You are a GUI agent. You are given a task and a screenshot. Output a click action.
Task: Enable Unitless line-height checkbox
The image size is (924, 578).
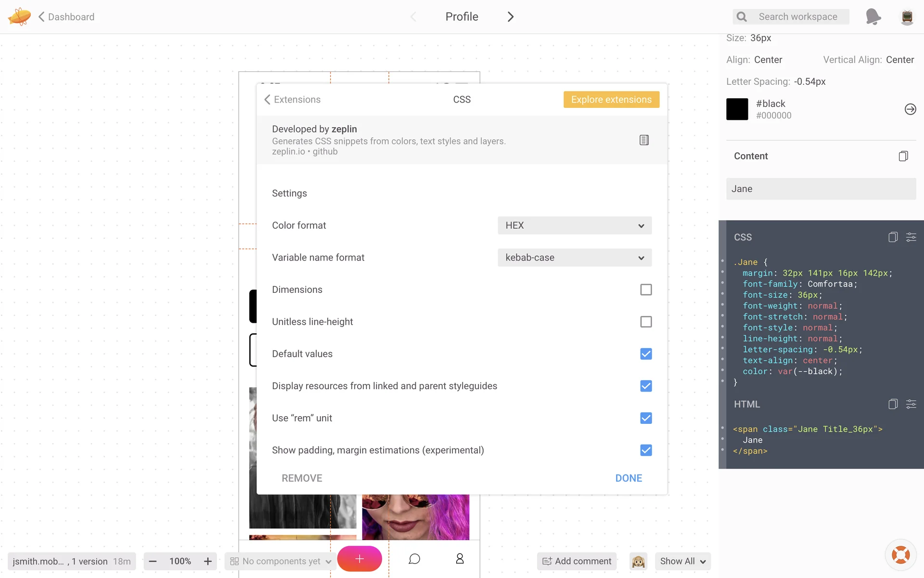646,322
